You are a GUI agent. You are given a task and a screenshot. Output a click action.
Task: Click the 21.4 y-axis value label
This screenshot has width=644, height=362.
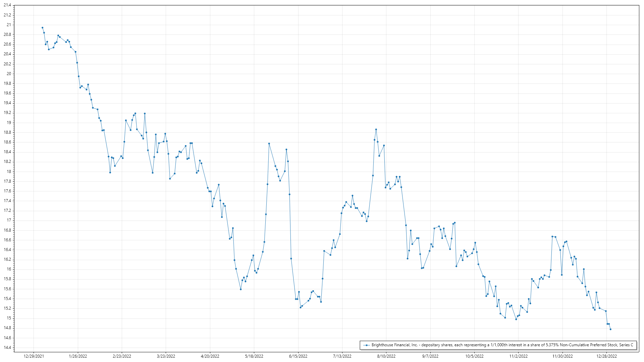click(7, 5)
